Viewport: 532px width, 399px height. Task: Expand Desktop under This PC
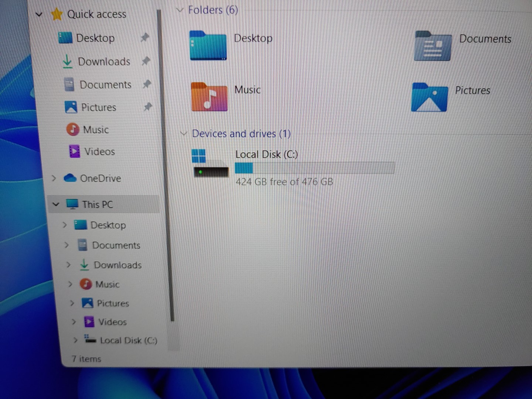coord(65,225)
